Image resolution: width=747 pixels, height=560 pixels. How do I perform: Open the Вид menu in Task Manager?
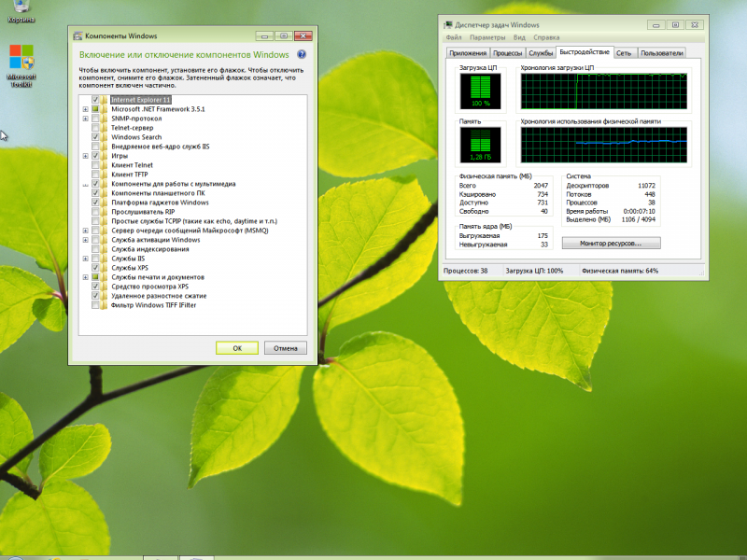point(519,37)
